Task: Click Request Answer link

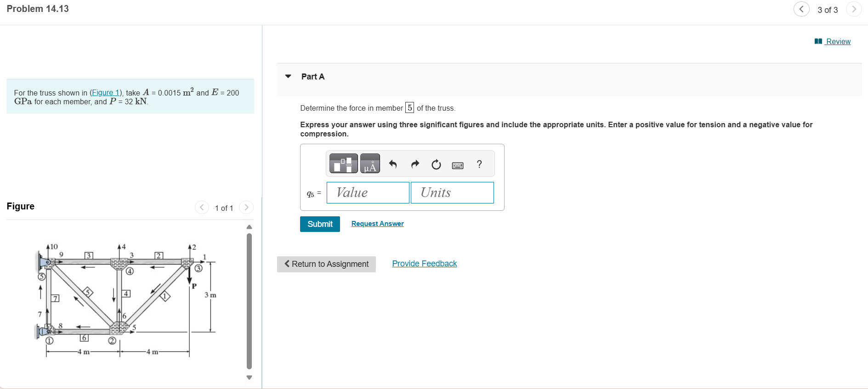Action: 377,224
